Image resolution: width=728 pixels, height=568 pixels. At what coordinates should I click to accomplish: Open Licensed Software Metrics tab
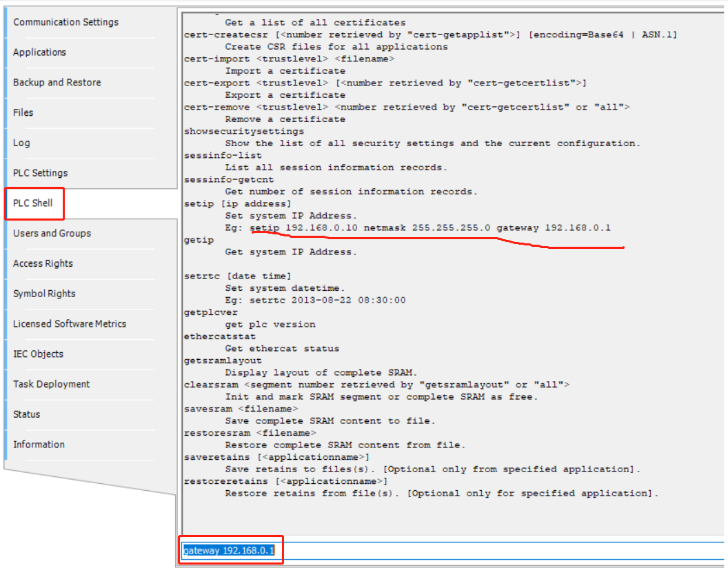pyautogui.click(x=70, y=324)
